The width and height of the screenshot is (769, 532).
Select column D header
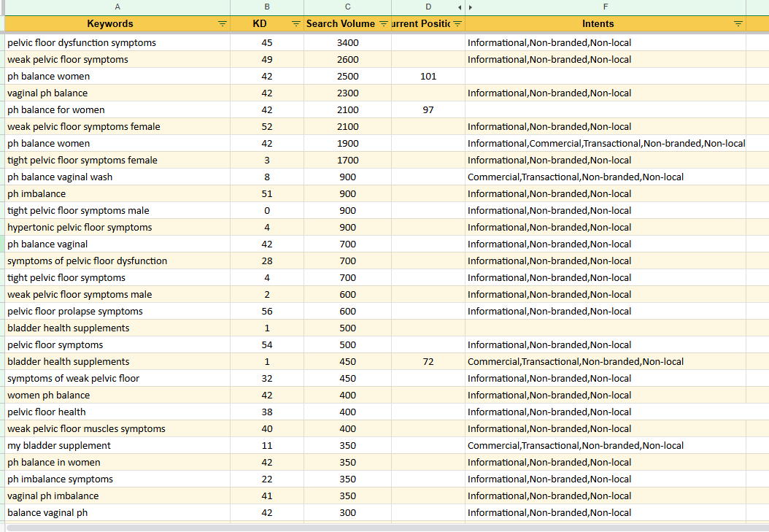pos(428,7)
